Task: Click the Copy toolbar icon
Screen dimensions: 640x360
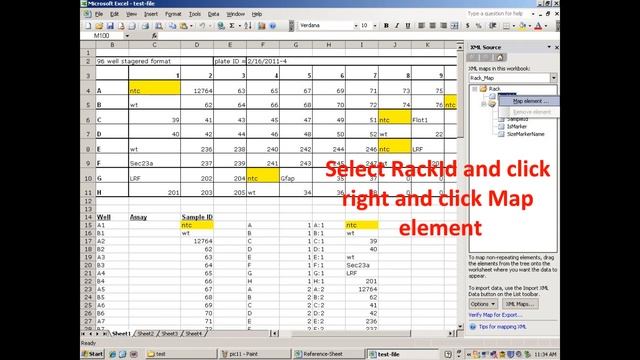Action: [x=173, y=26]
